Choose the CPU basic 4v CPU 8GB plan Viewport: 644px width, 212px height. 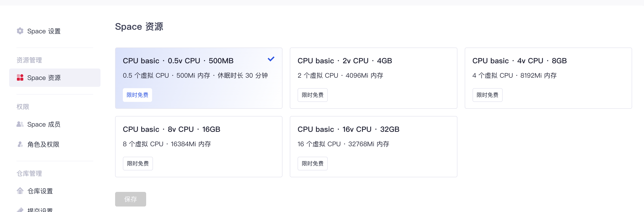[548, 78]
